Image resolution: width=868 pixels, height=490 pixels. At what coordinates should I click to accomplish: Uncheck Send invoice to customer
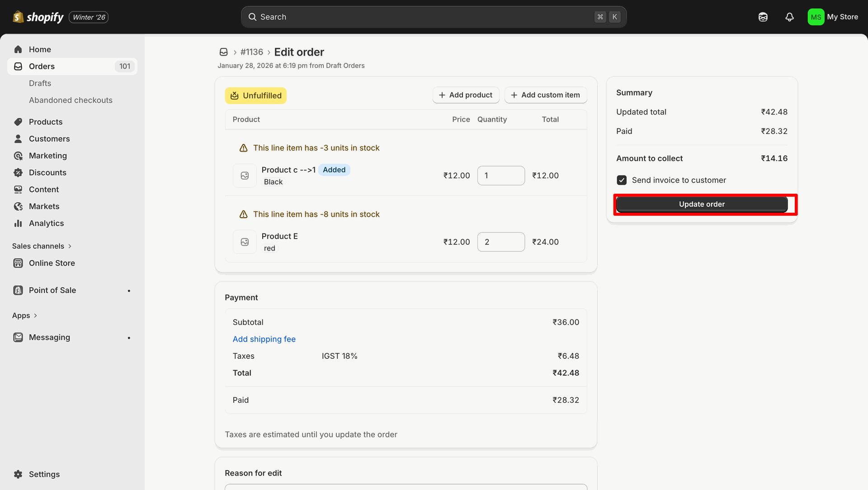click(x=622, y=180)
